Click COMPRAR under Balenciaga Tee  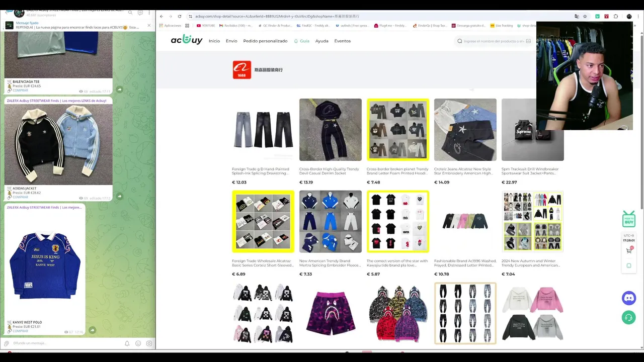[20, 90]
